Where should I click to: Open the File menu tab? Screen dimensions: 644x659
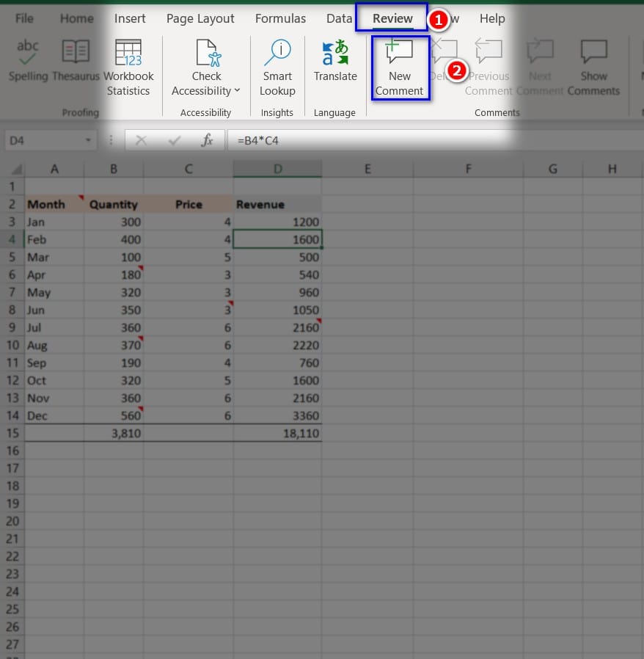(x=24, y=18)
